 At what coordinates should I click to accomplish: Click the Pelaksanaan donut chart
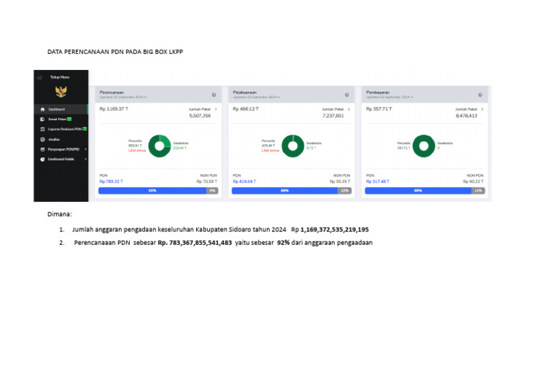tap(293, 146)
